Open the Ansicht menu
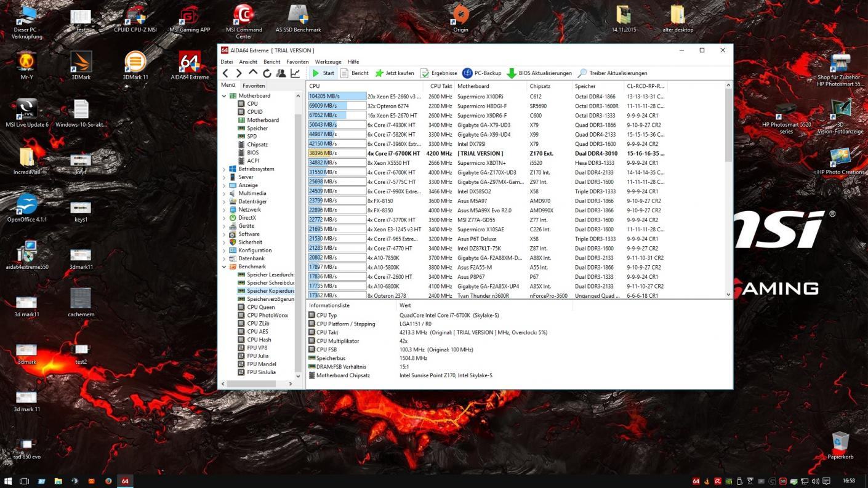Screen dimensions: 868x488 (248, 62)
